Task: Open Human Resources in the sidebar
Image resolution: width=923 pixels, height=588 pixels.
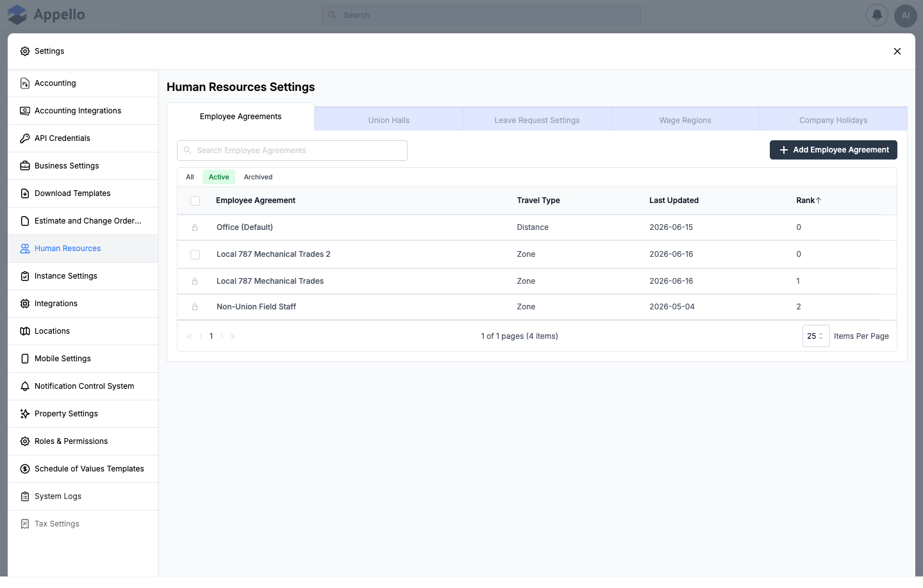Action: click(x=83, y=249)
